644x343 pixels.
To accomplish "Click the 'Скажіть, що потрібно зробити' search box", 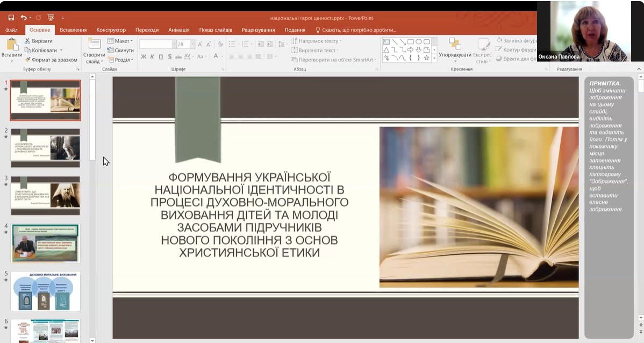I will [356, 30].
